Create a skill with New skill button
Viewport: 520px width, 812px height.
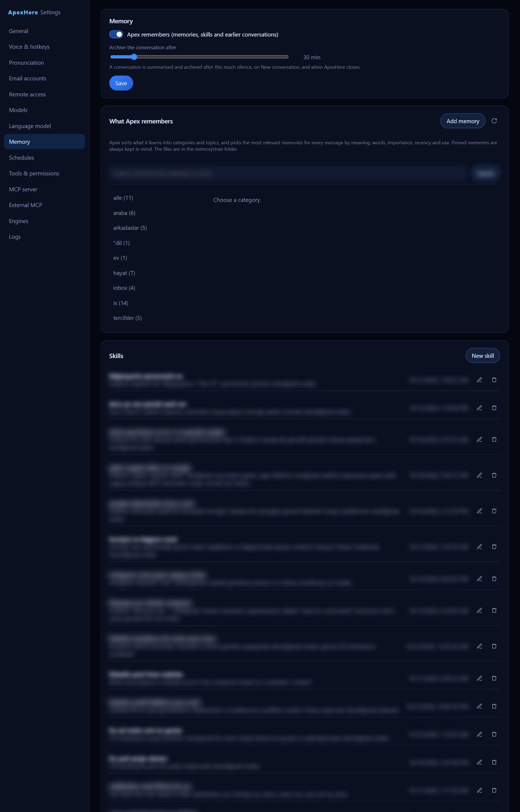[x=483, y=356]
